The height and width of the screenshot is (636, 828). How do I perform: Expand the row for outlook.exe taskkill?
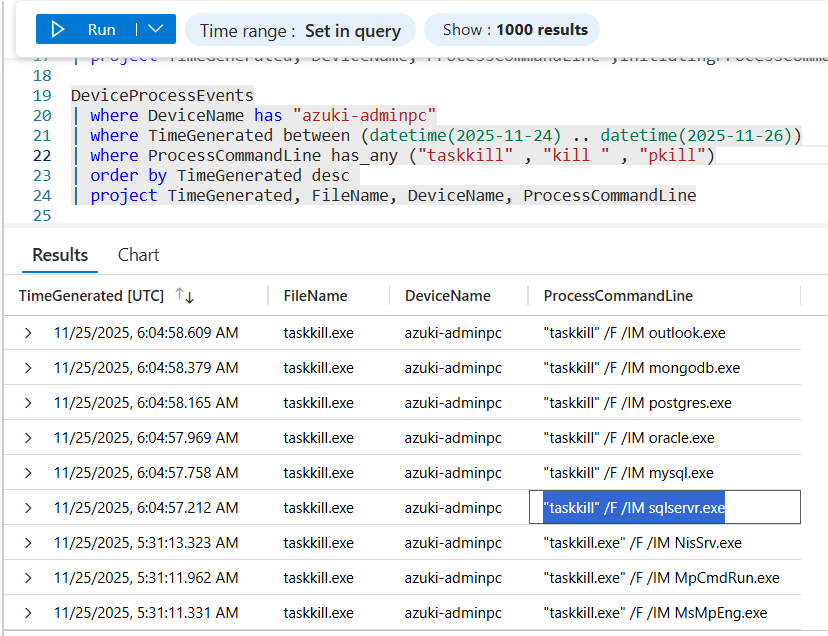28,333
